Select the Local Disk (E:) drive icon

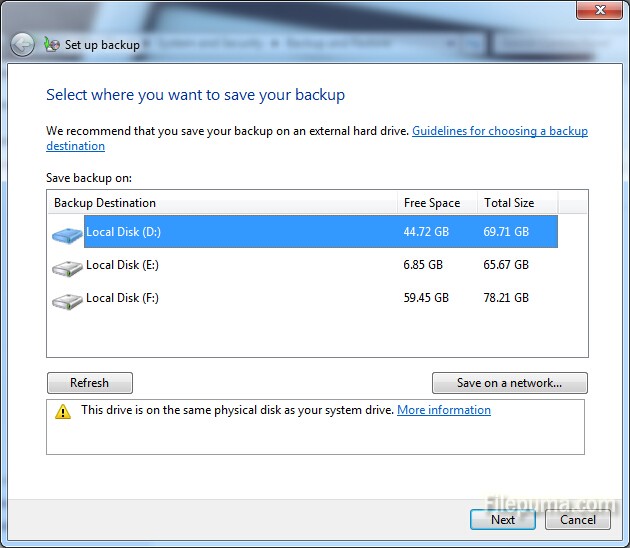[x=67, y=268]
